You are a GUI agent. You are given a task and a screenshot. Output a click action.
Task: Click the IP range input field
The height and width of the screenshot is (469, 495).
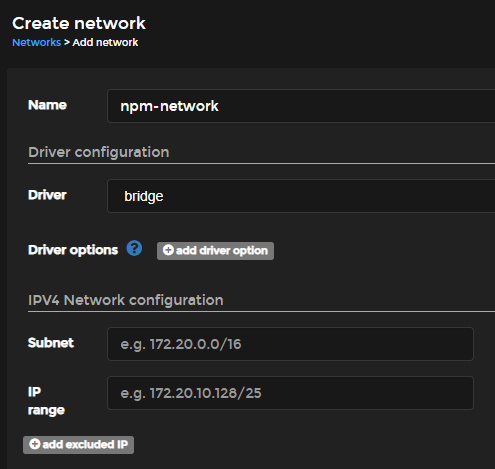pyautogui.click(x=290, y=393)
